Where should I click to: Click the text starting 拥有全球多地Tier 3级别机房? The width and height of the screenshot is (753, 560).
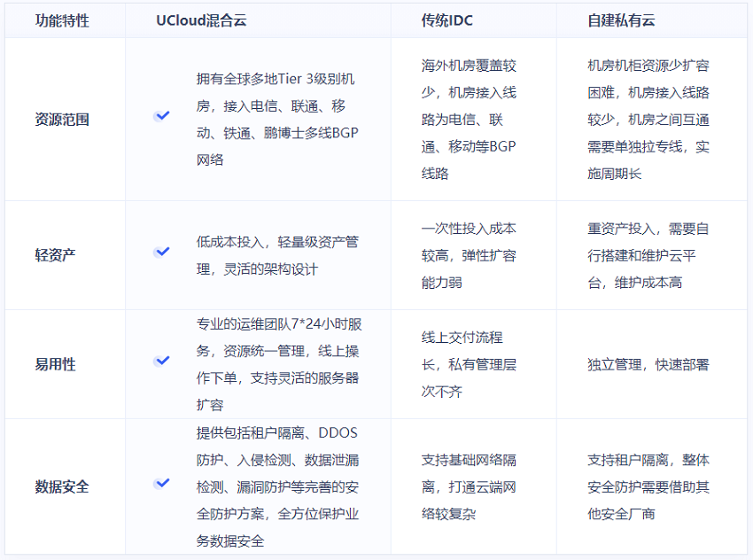277,119
